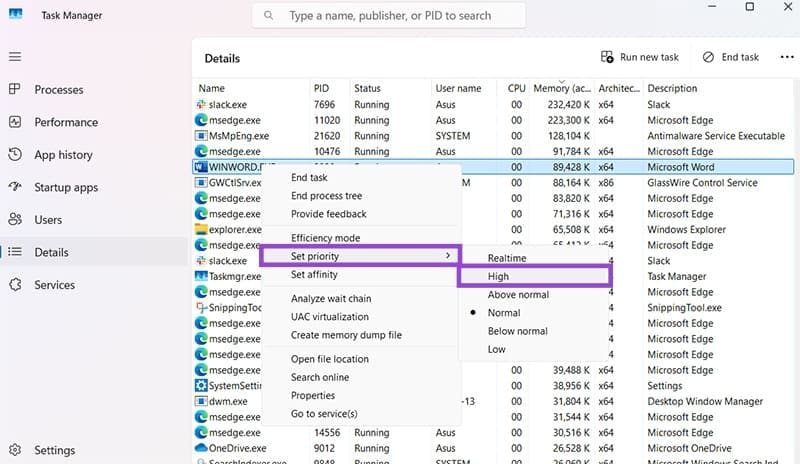Select Efficiency mode menu entry
The width and height of the screenshot is (800, 464).
[326, 238]
